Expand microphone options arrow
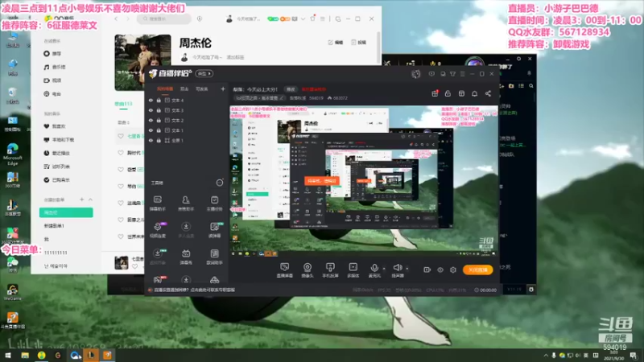 coord(384,269)
